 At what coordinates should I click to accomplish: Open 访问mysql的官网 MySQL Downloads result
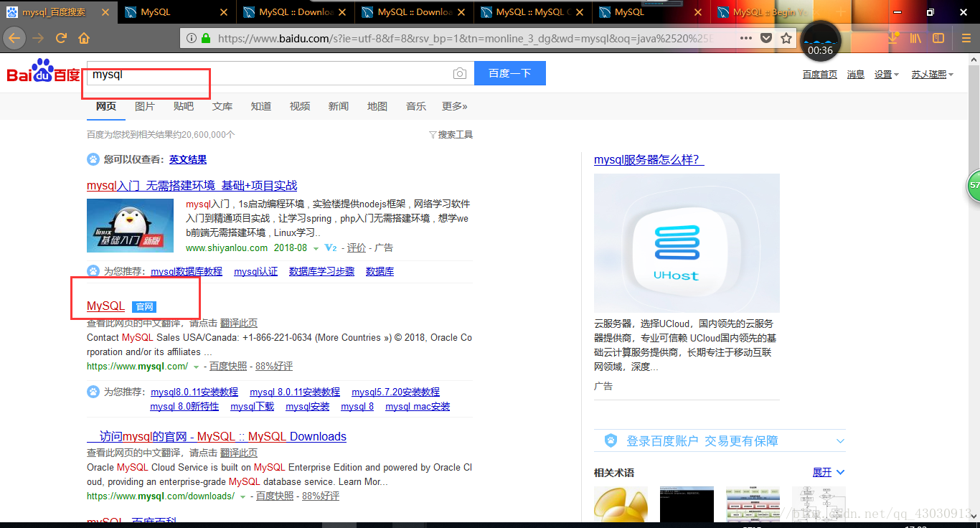217,436
